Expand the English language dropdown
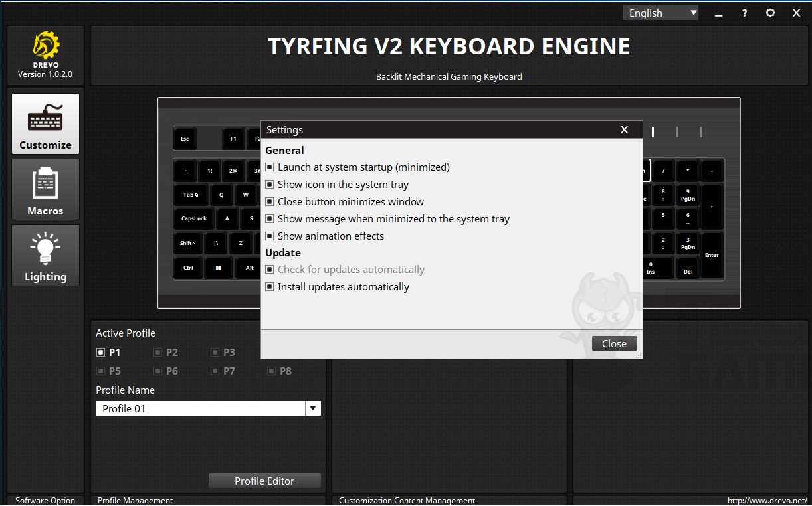This screenshot has width=812, height=506. (660, 13)
